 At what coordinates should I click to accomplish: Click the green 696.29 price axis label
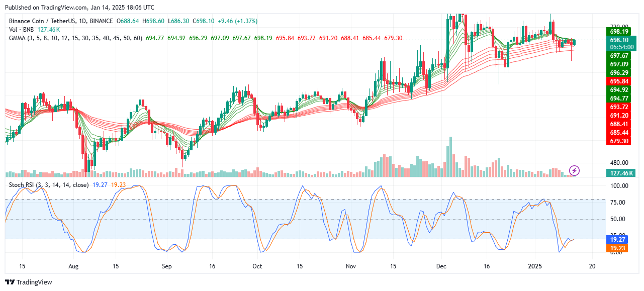(x=619, y=73)
